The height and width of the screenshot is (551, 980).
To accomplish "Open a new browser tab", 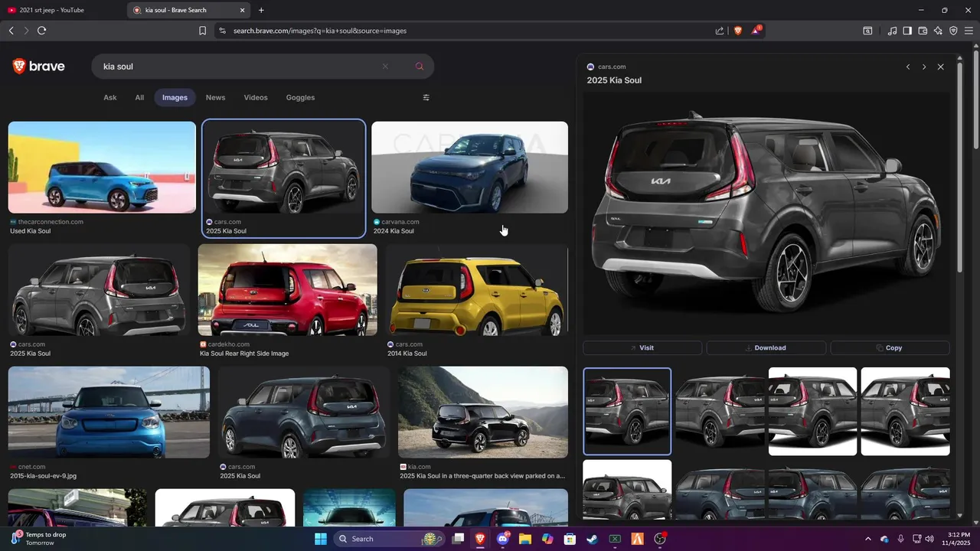I will [261, 10].
